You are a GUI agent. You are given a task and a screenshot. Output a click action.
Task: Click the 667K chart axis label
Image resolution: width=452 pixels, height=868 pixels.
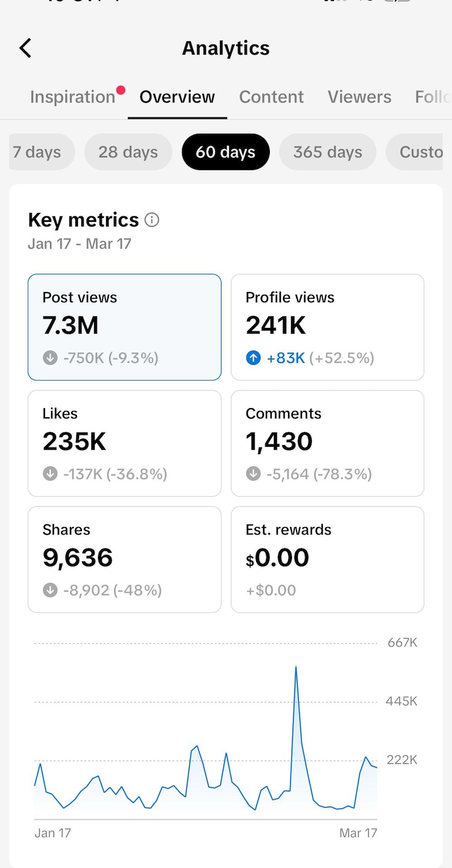pos(402,643)
